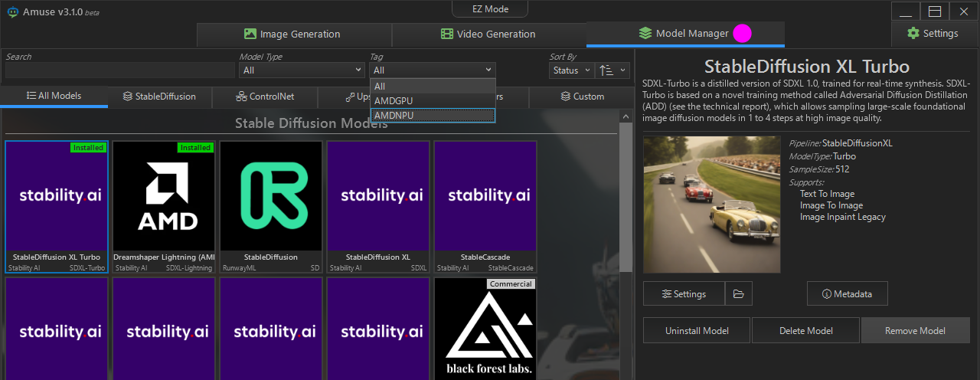Screen dimensions: 980x380
Task: Click into the Search text field
Action: click(119, 70)
